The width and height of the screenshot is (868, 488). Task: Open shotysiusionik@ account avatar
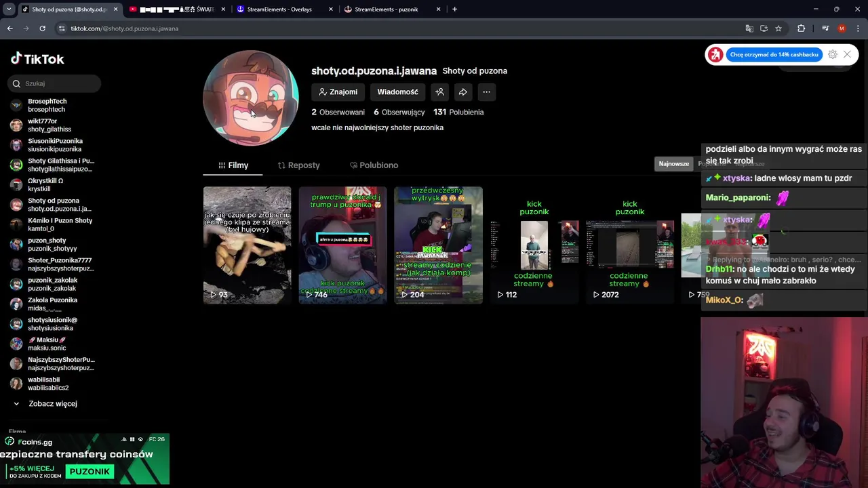click(16, 324)
